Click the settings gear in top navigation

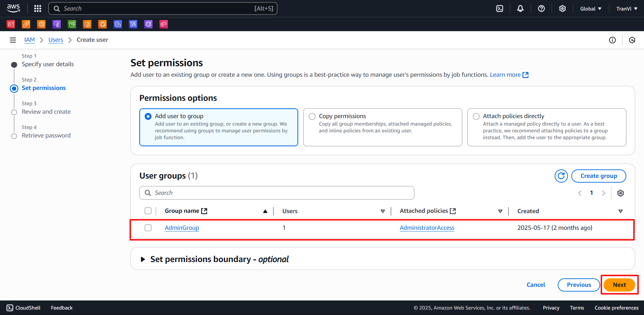[562, 8]
